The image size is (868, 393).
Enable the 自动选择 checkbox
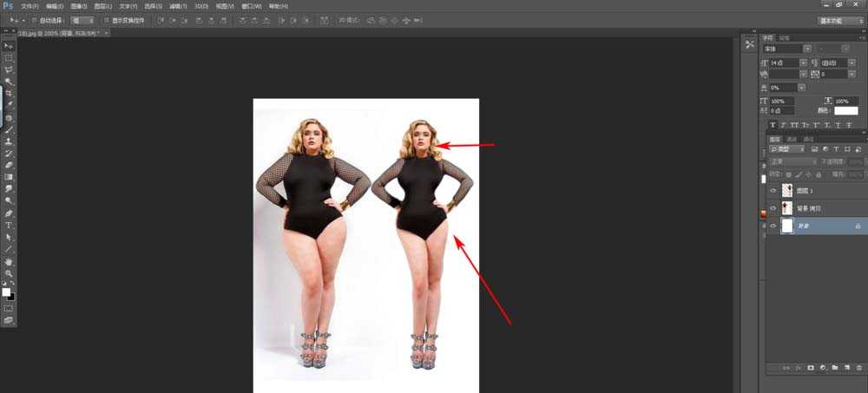(x=34, y=19)
